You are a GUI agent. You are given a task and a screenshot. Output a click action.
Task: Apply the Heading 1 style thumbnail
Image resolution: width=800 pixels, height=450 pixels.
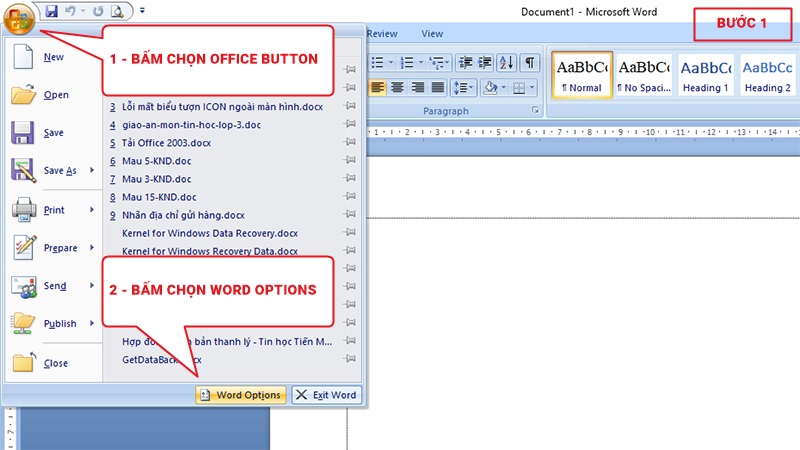pos(706,75)
